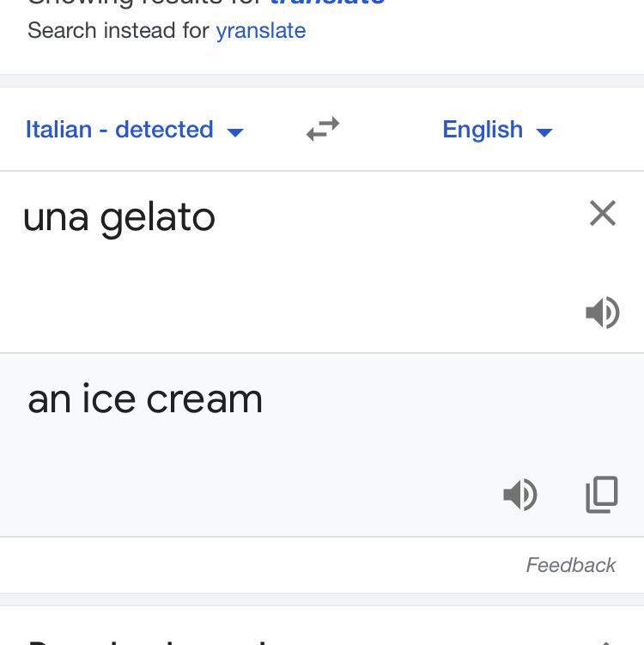Screen dimensions: 644x645
Task: Open the "Italian - detected" language selector
Action: point(120,130)
